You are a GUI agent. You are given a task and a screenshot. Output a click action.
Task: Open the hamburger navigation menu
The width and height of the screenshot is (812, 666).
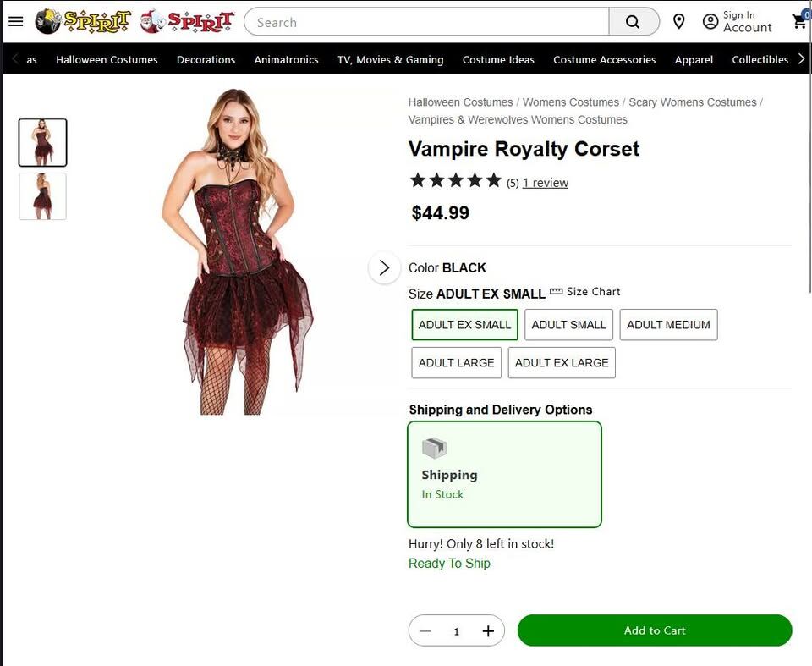tap(15, 22)
